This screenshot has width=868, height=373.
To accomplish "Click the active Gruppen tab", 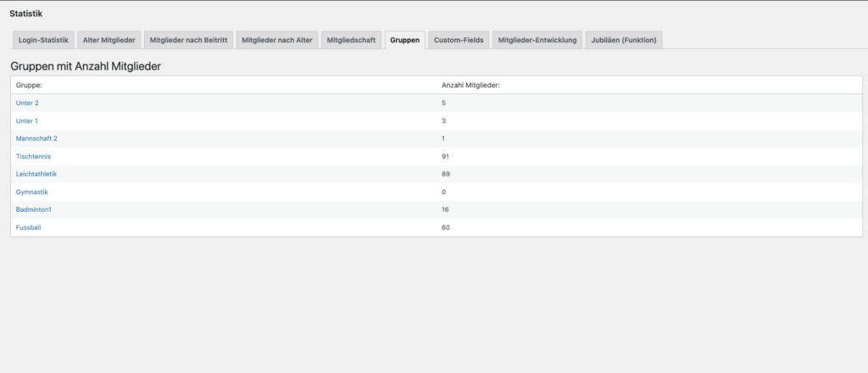I will coord(404,40).
